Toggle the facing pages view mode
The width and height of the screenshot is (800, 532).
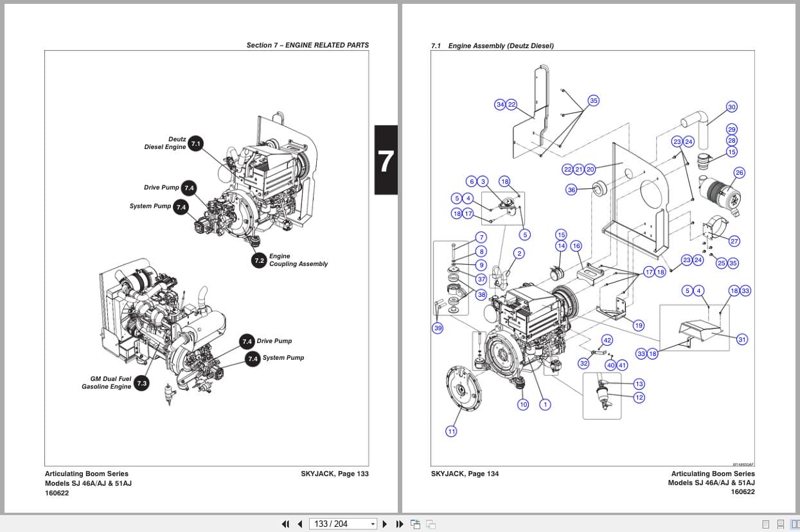(x=794, y=524)
